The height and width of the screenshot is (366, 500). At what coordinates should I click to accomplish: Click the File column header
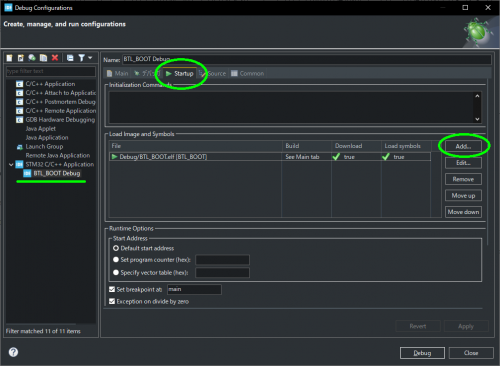pos(196,146)
